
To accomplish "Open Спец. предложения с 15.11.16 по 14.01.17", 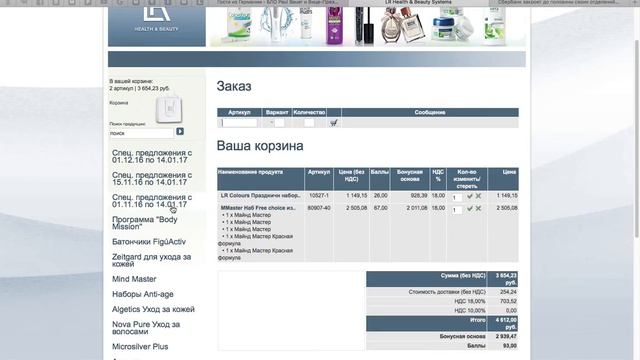I will [152, 179].
